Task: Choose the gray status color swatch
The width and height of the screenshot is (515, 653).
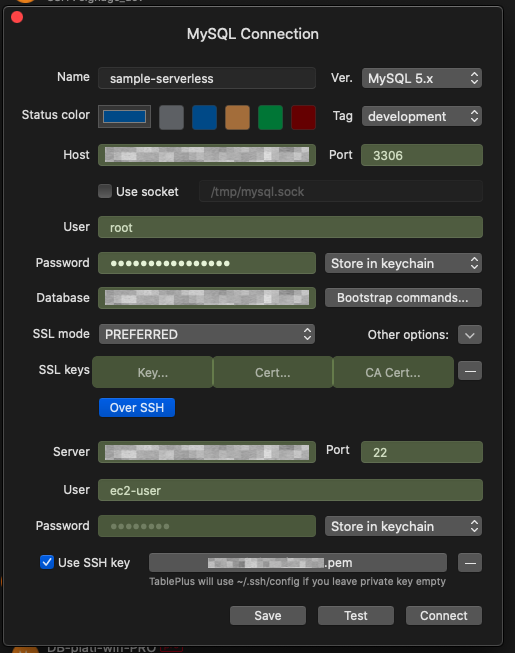Action: (171, 117)
